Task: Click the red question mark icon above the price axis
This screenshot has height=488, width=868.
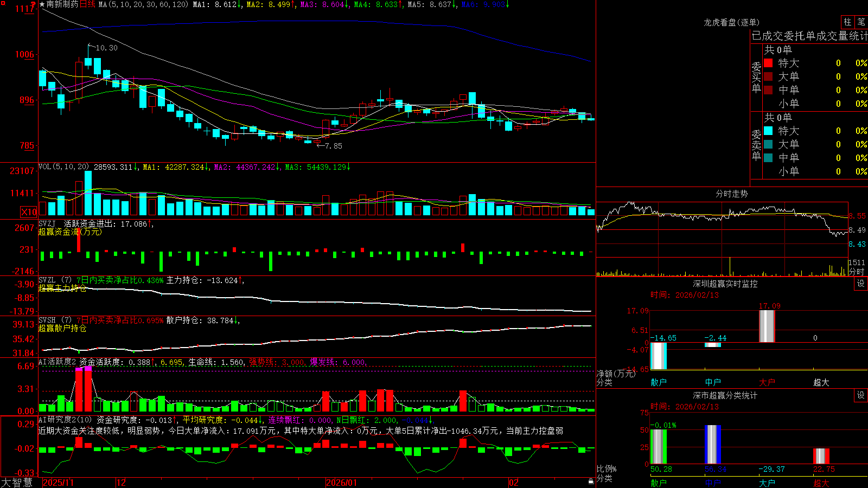Action: 33,5
